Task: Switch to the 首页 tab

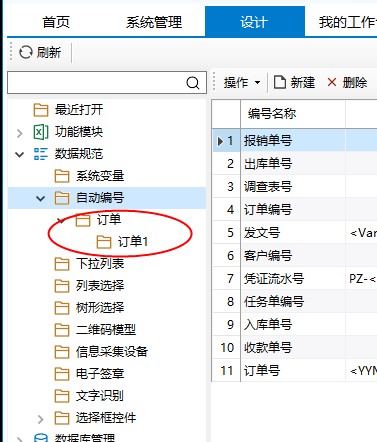Action: point(56,22)
